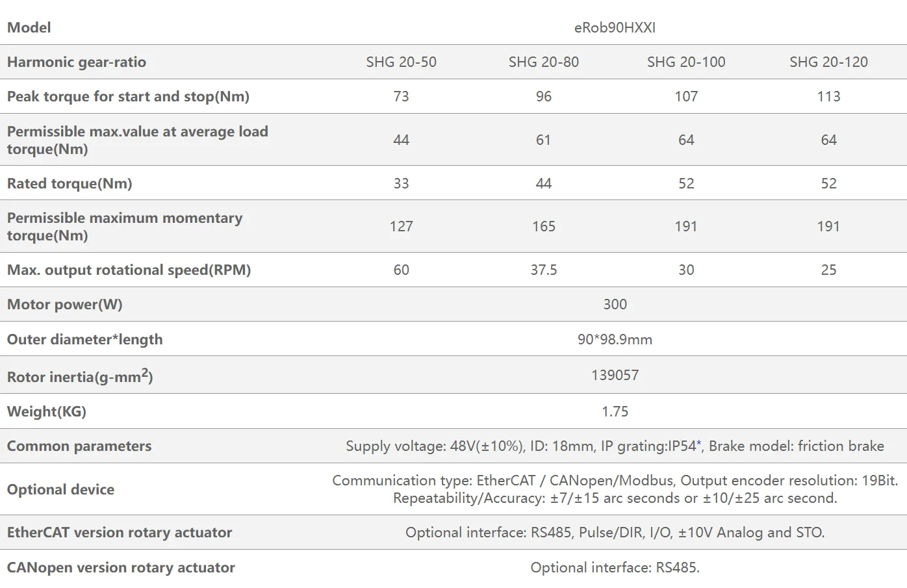
Task: Click the Rated torque(Nm) row label
Action: coord(70,183)
